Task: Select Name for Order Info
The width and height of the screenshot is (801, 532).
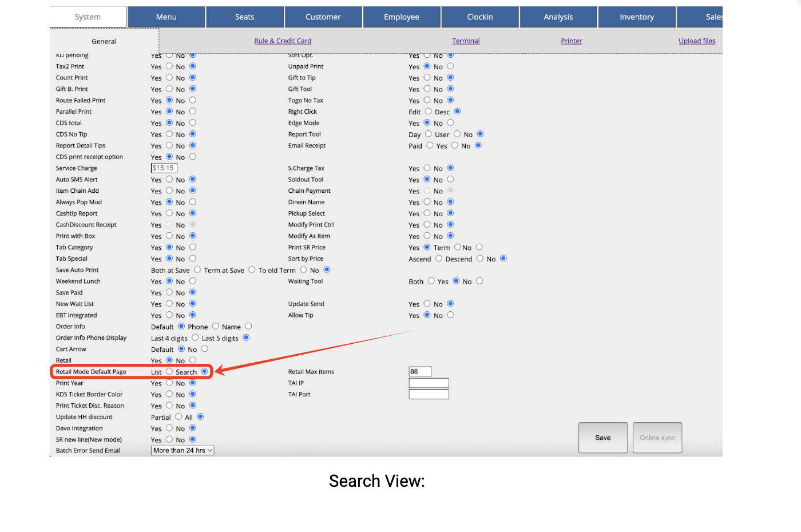Action: (x=248, y=326)
